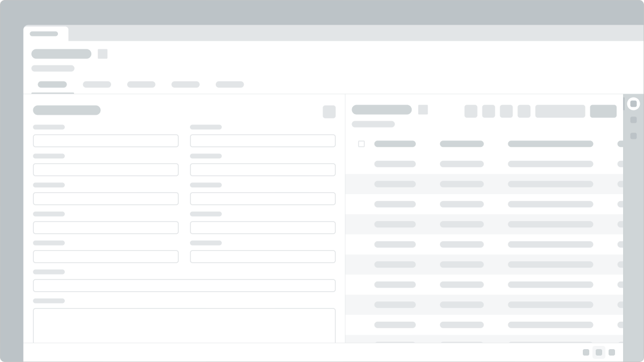
Task: Click the fourth square icon above the list header
Action: tap(523, 112)
